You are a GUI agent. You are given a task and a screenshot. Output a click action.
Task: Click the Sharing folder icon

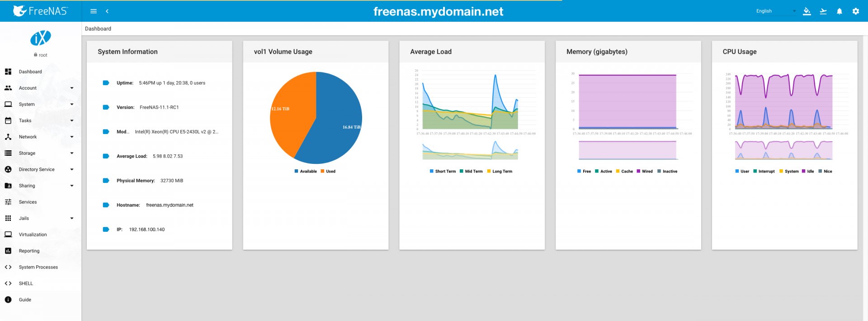8,186
